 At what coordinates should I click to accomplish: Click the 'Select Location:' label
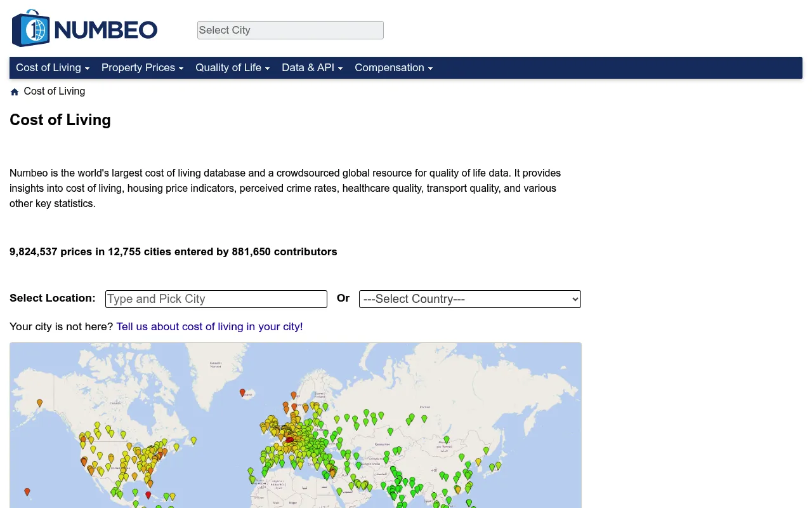[x=53, y=298]
